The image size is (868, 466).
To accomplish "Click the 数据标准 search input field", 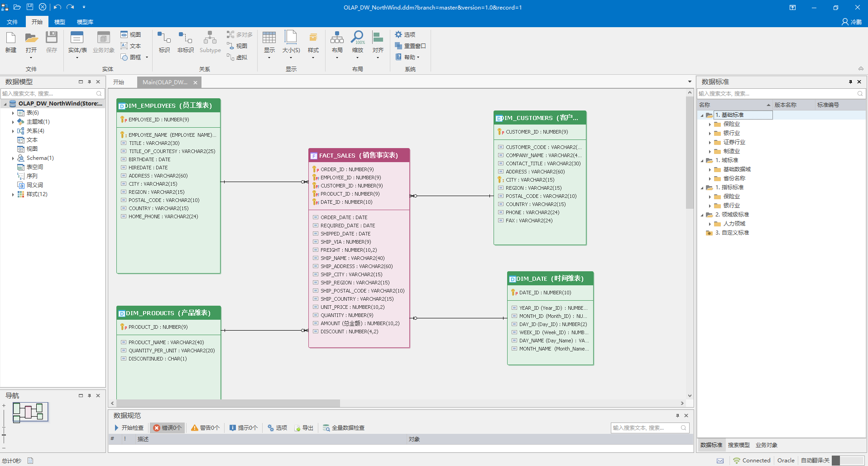I will click(781, 94).
